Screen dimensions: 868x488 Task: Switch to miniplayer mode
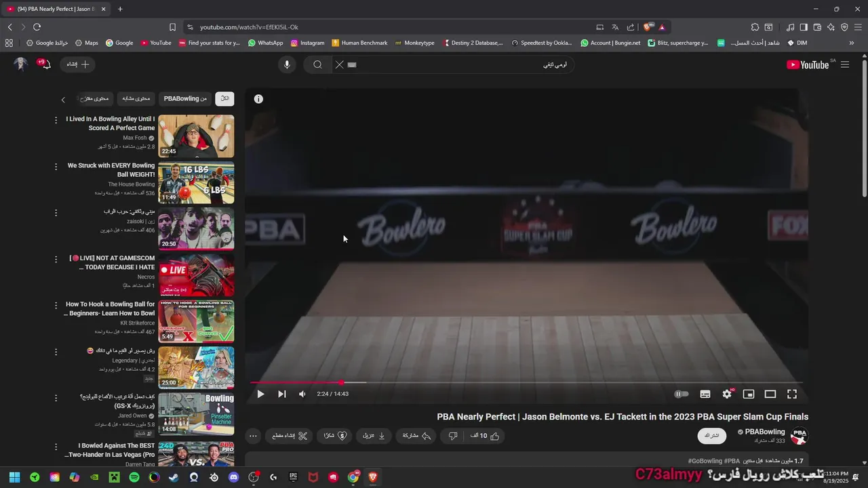pyautogui.click(x=749, y=394)
